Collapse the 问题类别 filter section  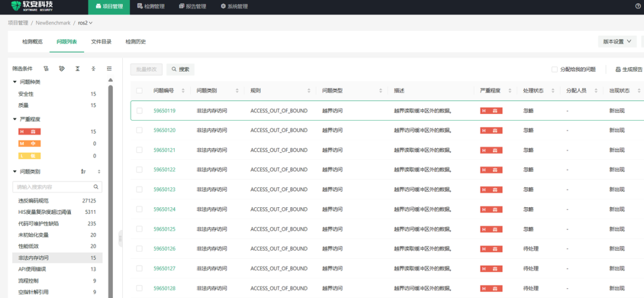click(x=15, y=171)
